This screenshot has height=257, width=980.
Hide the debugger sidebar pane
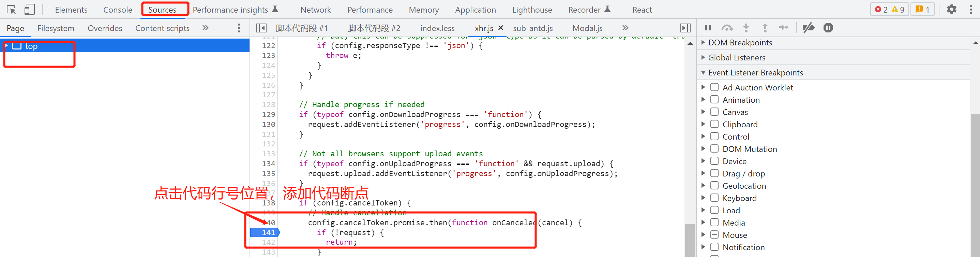pyautogui.click(x=685, y=28)
